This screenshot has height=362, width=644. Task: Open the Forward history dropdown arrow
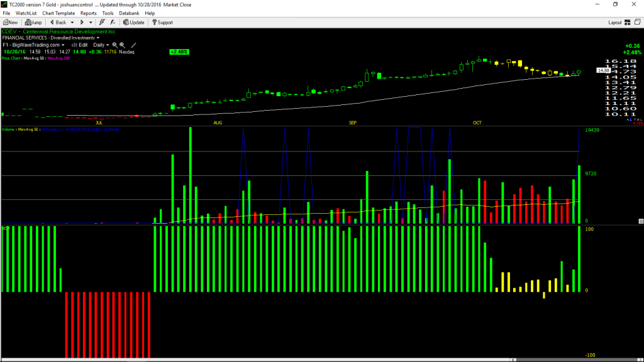click(91, 23)
